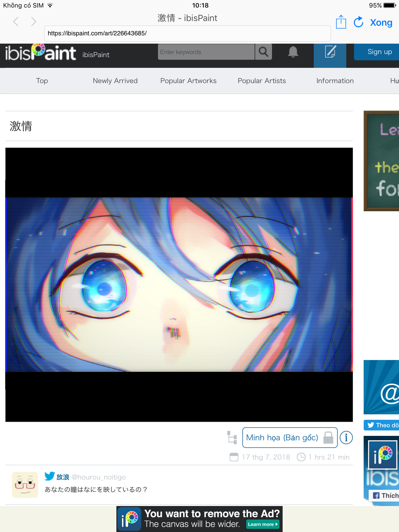399x532 pixels.
Task: Open the share sheet icon
Action: (341, 22)
